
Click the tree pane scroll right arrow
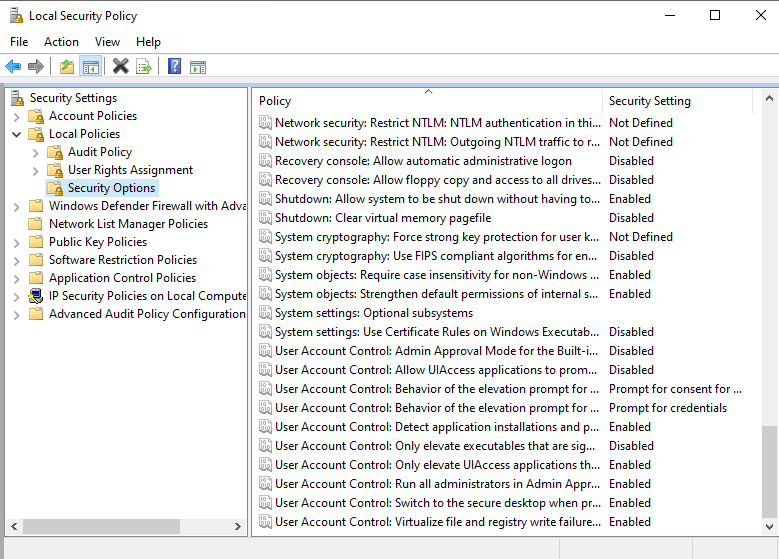[238, 526]
